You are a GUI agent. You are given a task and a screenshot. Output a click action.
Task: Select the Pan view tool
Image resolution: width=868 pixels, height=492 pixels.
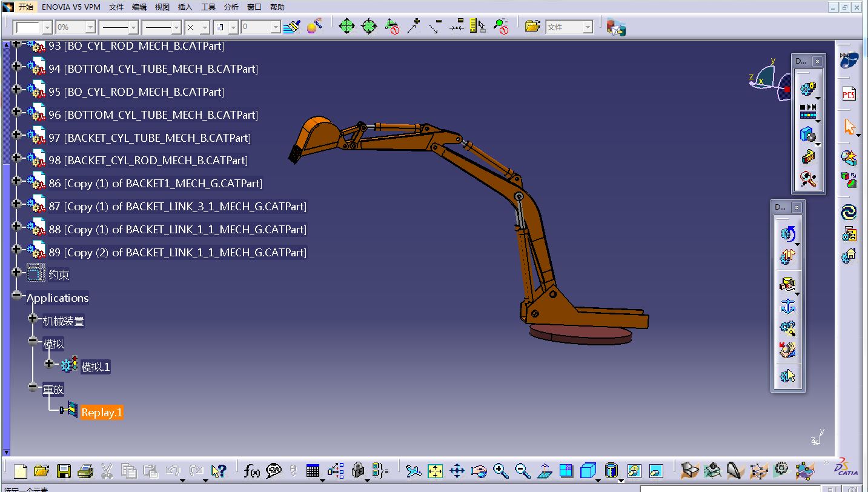[x=457, y=471]
